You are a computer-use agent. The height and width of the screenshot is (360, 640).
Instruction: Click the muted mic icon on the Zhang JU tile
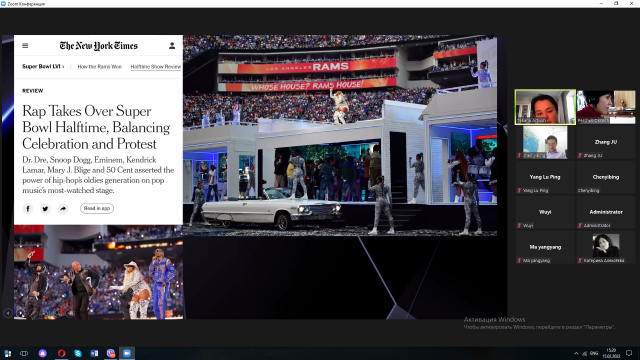(580, 156)
